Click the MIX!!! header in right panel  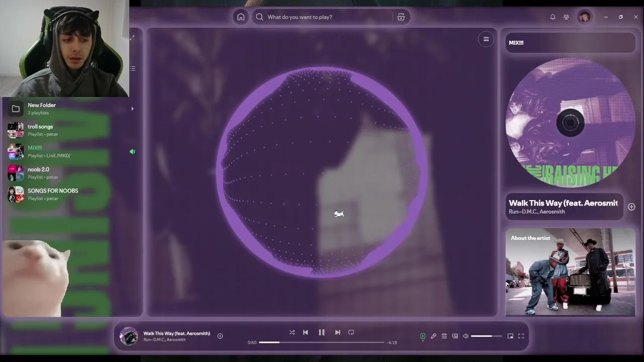516,43
